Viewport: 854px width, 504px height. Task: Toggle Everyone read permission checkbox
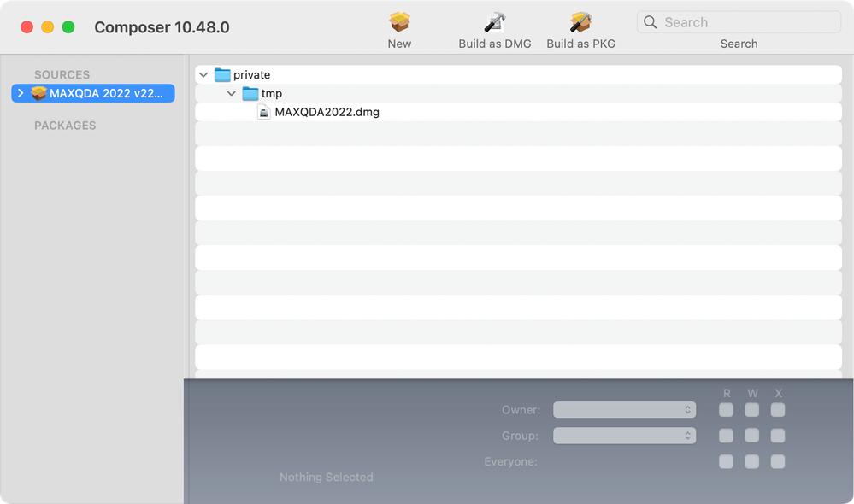tap(726, 461)
